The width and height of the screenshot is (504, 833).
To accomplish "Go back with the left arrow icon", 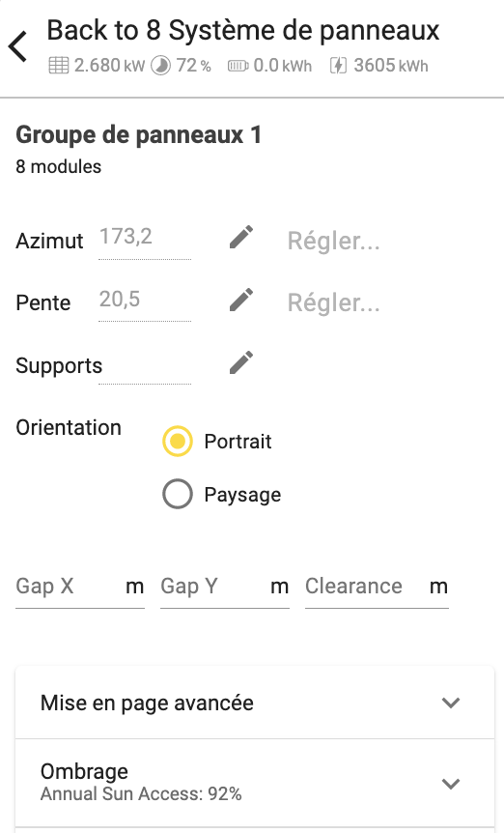I will (x=17, y=46).
